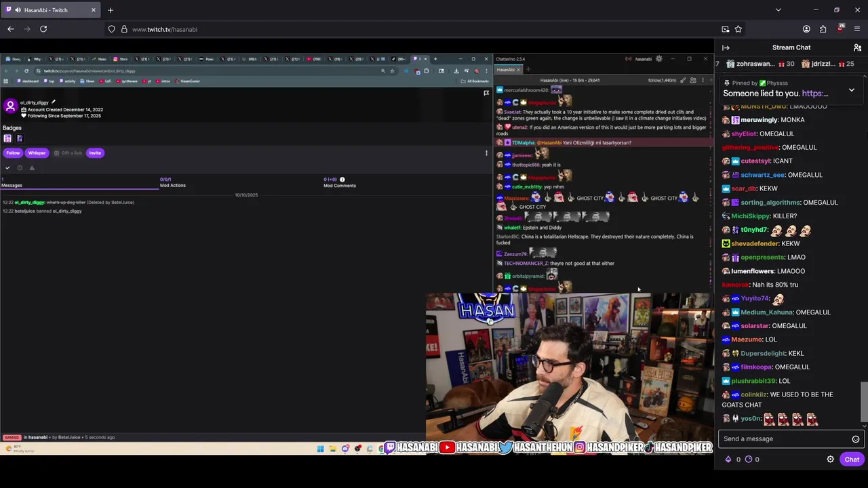Click username MichiSkippy in chat
Viewport: 868px width, 488px height.
click(x=750, y=216)
